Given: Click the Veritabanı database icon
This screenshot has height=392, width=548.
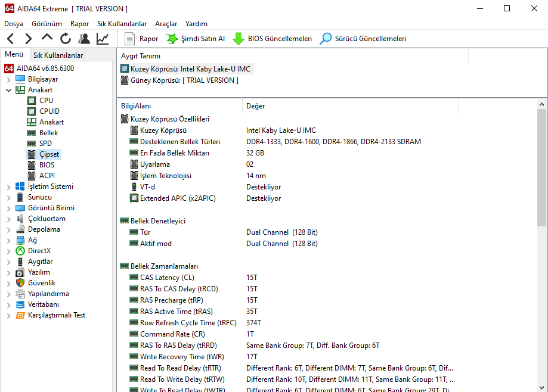Looking at the screenshot, I should click(20, 305).
